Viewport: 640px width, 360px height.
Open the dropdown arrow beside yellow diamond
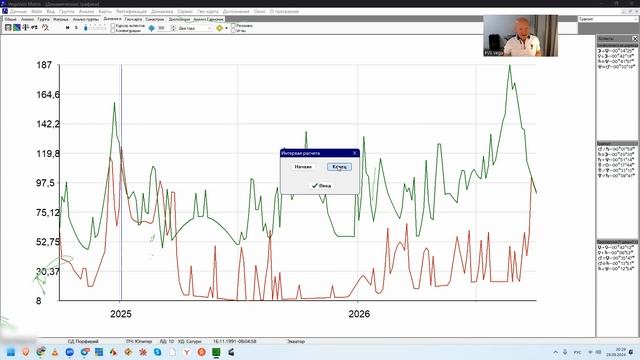click(x=227, y=28)
